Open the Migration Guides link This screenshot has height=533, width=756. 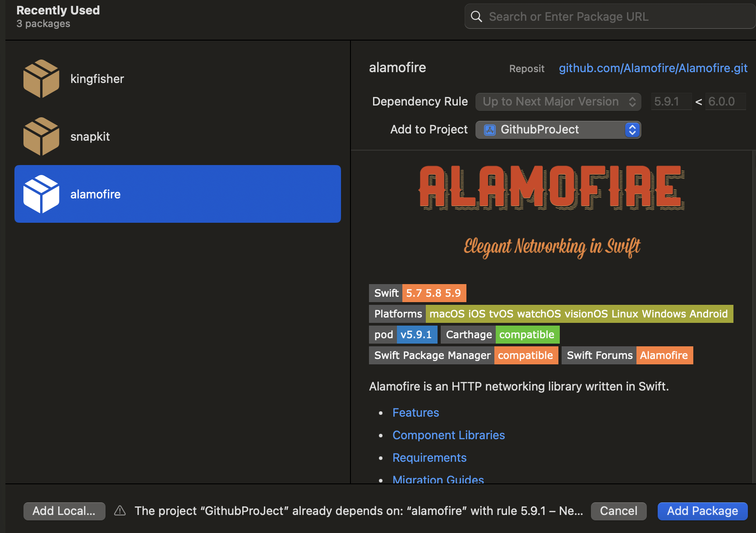coord(438,479)
